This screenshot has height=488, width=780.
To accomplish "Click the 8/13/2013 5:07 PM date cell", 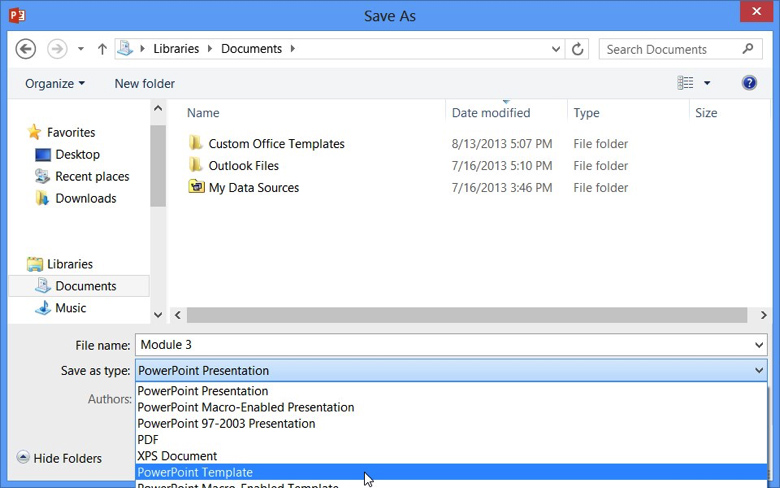I will pyautogui.click(x=501, y=144).
